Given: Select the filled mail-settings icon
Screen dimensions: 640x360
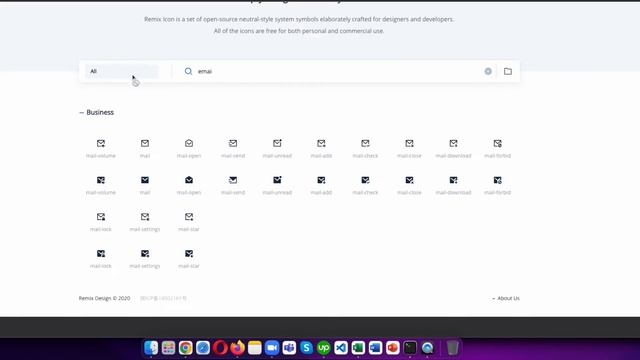Looking at the screenshot, I should tap(145, 253).
